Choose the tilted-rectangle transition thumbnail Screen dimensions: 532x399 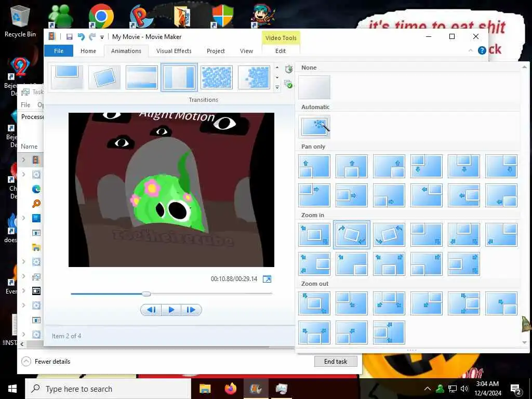(104, 77)
